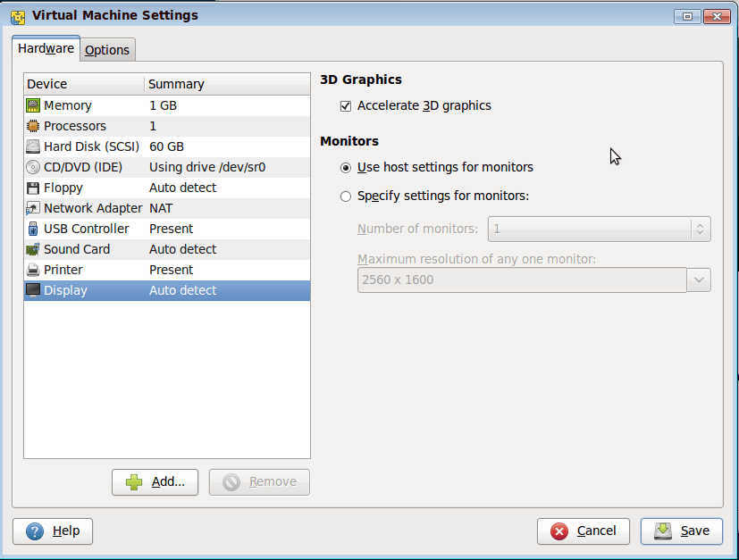Toggle Accelerate 3D graphics

[345, 105]
